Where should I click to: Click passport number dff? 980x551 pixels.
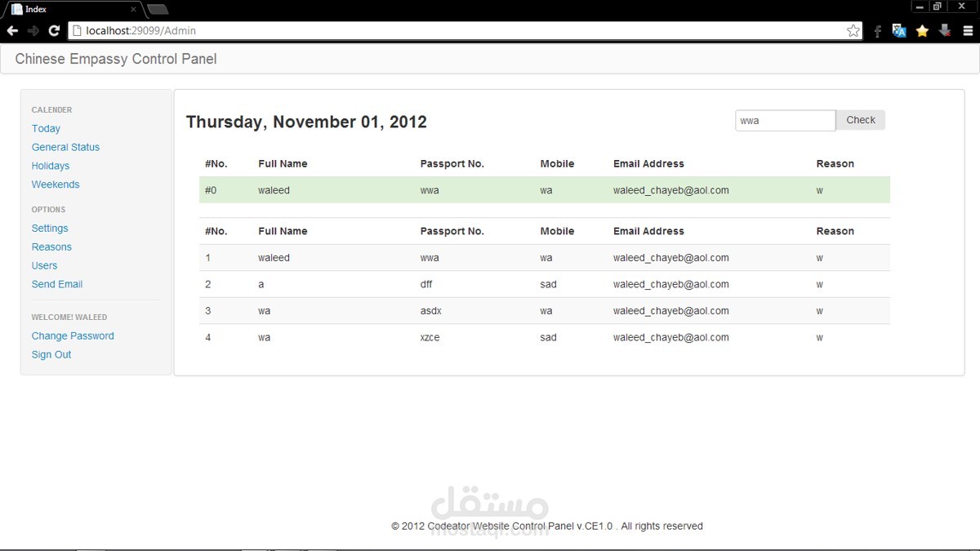(x=426, y=284)
